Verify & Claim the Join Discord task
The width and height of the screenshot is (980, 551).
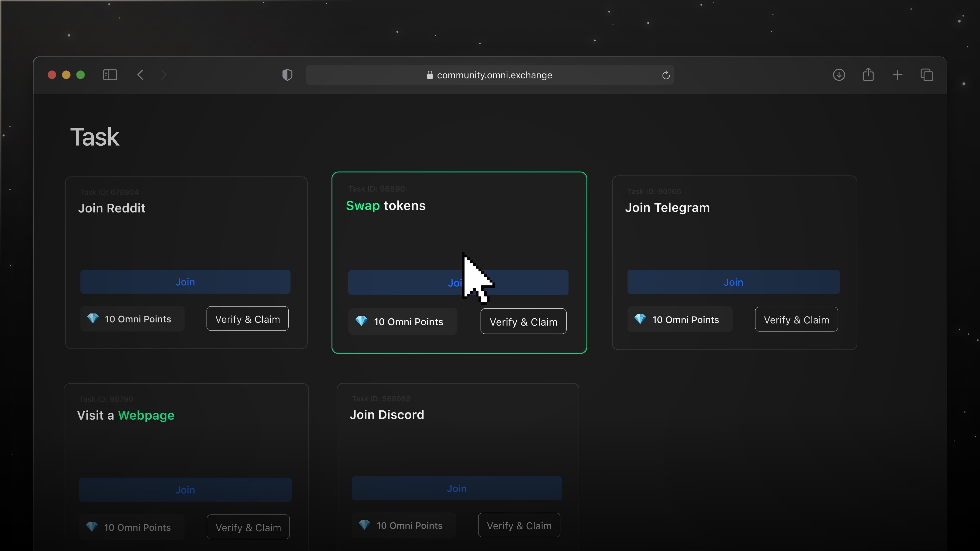[x=519, y=525]
